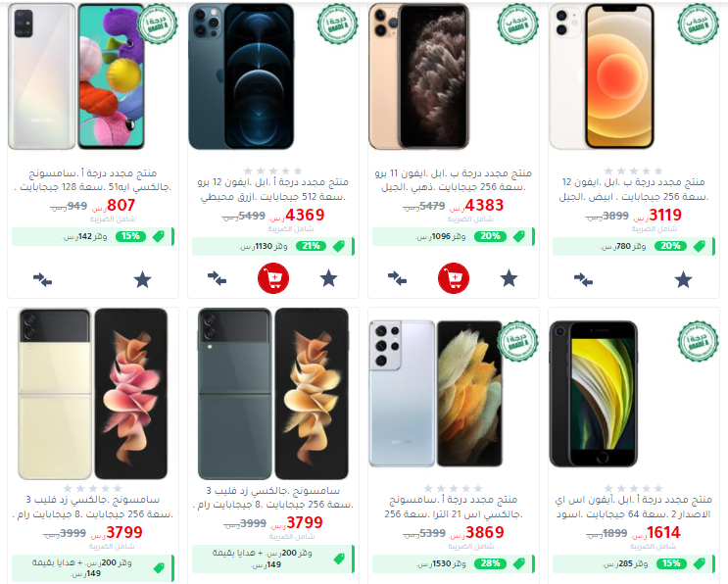The image size is (728, 584).
Task: Add iPhone 12 Pro 512GB to cart
Action: click(273, 278)
